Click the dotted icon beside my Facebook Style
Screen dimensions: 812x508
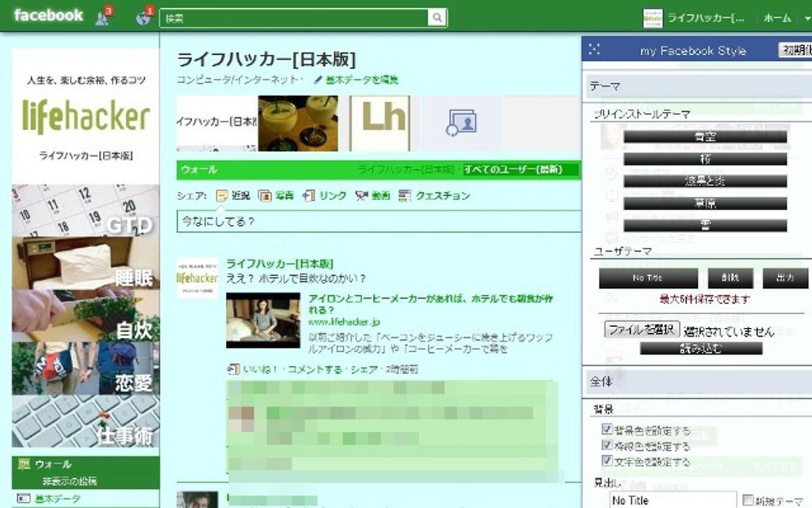tap(595, 49)
